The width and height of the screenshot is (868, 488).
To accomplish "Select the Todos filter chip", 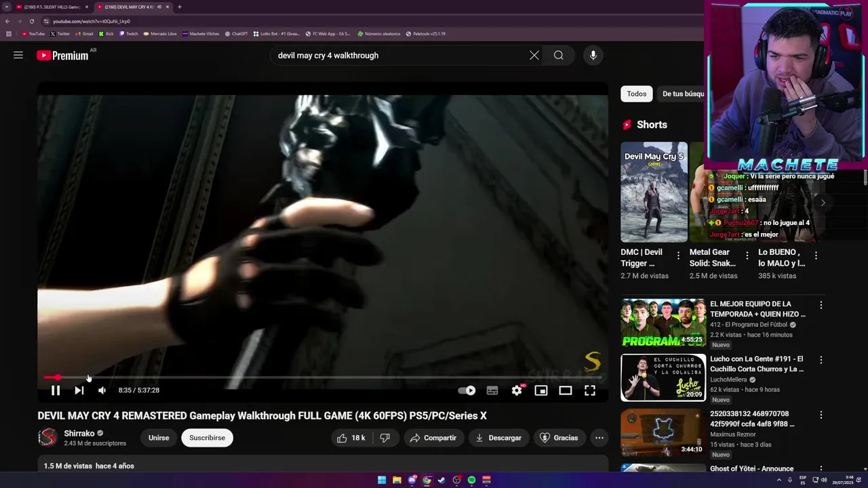I will [637, 94].
